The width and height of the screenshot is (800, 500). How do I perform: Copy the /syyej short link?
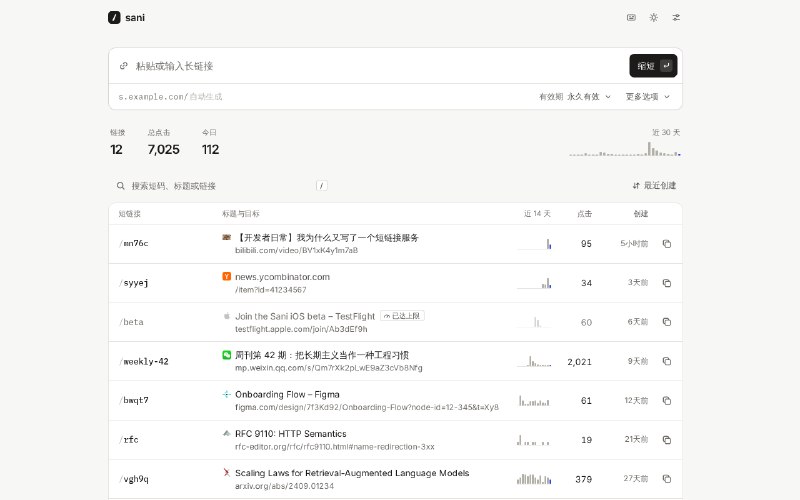667,283
